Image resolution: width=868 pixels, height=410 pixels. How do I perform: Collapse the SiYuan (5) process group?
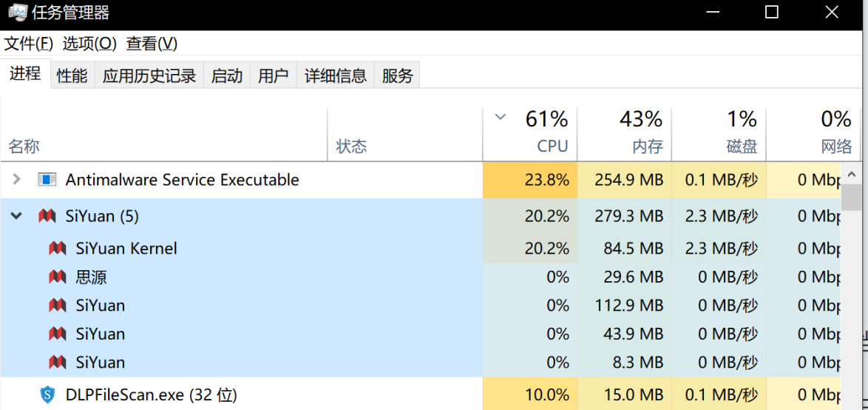coord(17,216)
